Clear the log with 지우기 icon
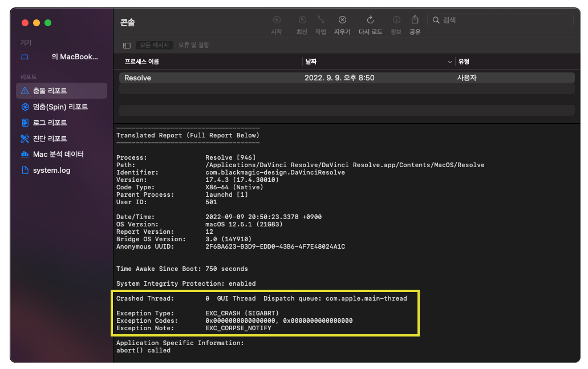The height and width of the screenshot is (369, 588). pos(342,20)
